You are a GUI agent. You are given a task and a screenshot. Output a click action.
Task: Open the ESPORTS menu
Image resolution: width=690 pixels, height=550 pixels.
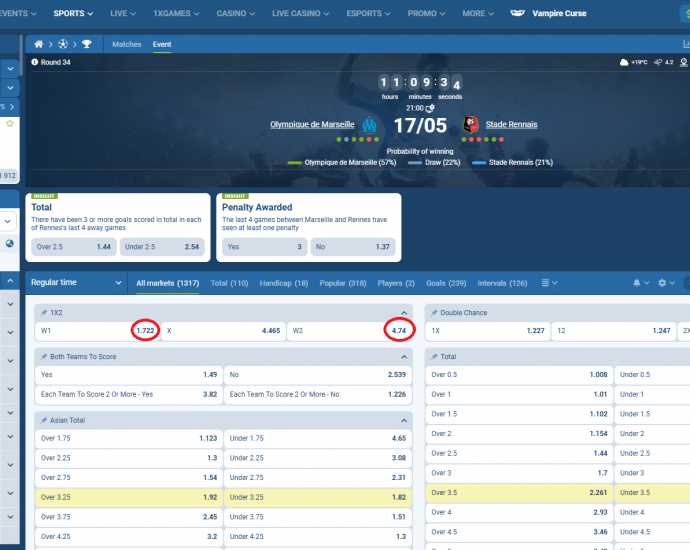[x=368, y=14]
